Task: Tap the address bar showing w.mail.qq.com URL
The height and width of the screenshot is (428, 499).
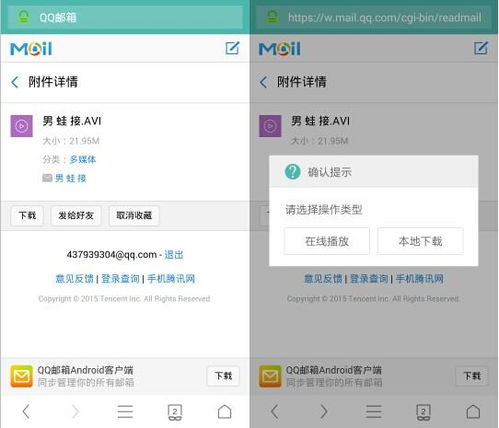Action: 374,17
